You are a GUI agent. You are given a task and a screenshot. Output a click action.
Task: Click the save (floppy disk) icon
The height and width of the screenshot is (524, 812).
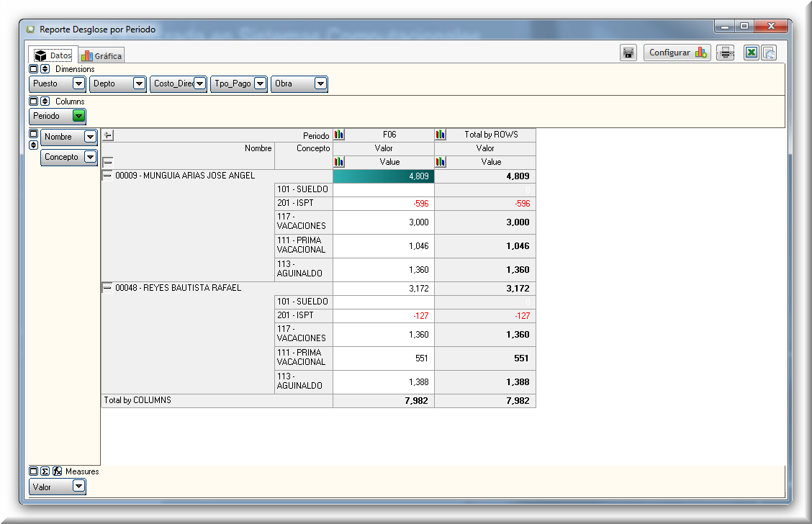pyautogui.click(x=628, y=53)
